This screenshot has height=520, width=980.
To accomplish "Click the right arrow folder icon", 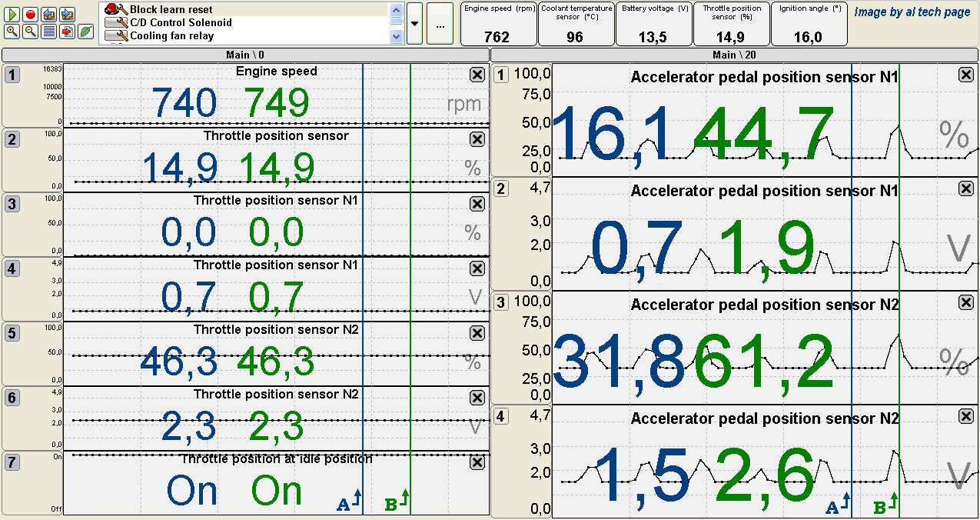I will tap(67, 14).
